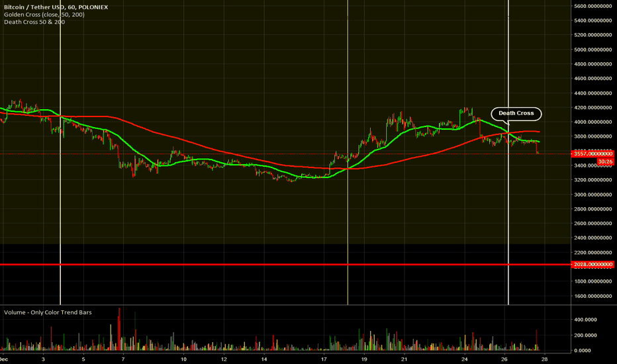The width and height of the screenshot is (617, 364).
Task: Click date label 7 on time axis
Action: [123, 359]
